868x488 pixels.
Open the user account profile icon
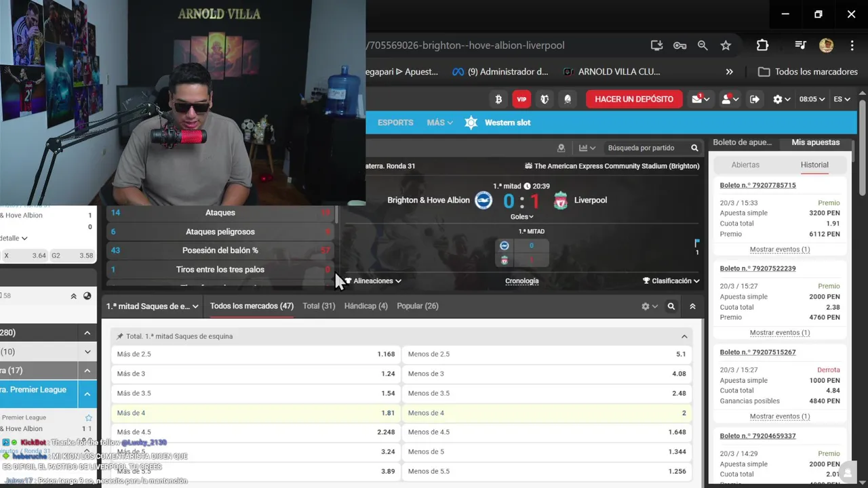click(730, 99)
